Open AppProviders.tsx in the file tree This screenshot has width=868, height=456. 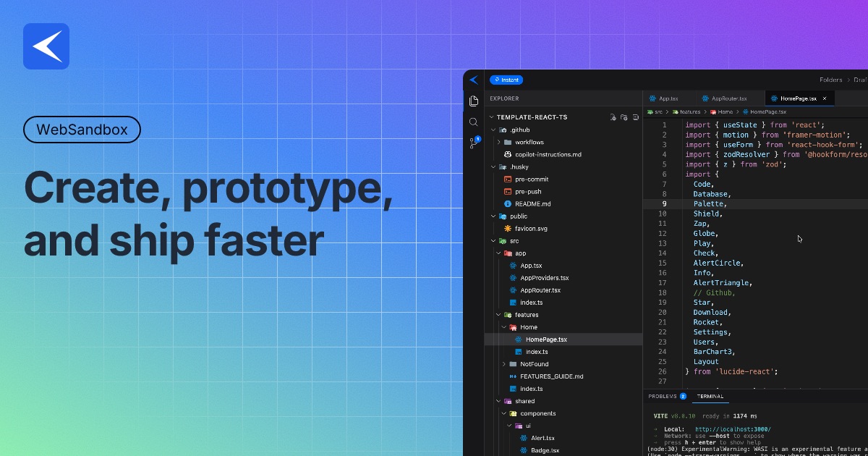[x=545, y=278]
